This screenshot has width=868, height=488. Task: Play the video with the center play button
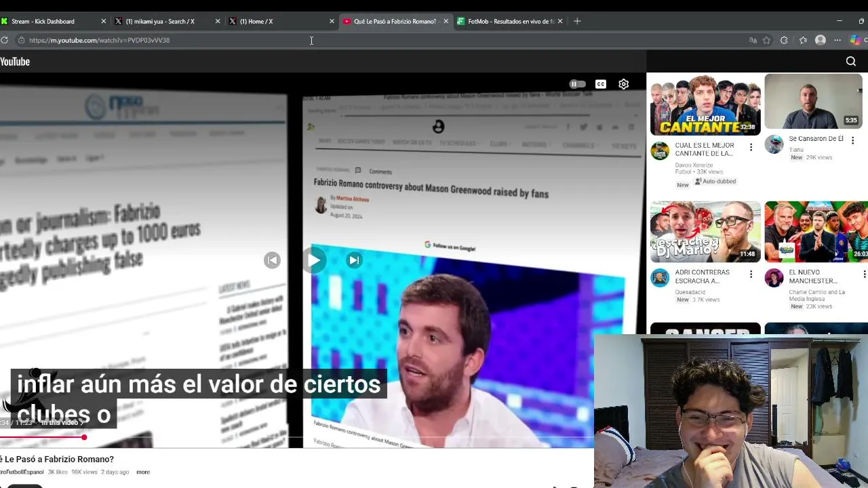[x=313, y=260]
